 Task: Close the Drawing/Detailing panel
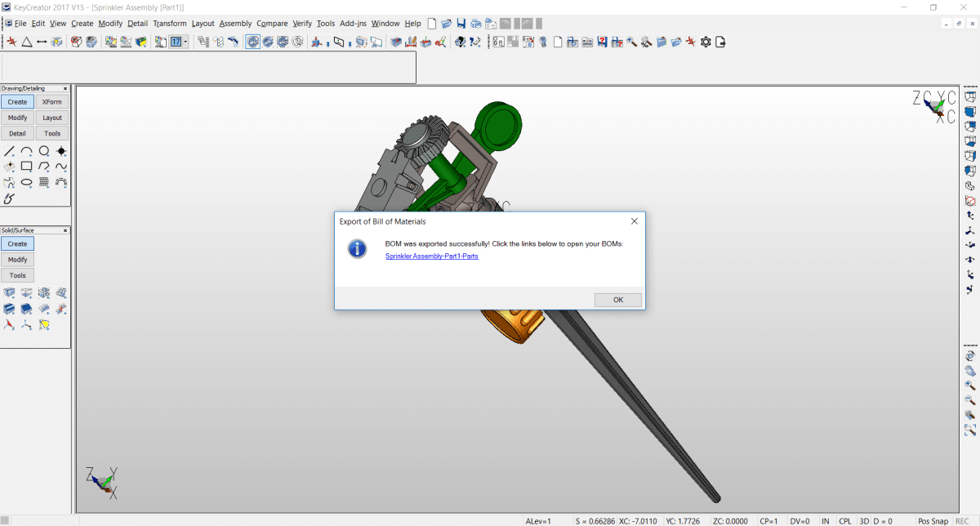coord(65,88)
